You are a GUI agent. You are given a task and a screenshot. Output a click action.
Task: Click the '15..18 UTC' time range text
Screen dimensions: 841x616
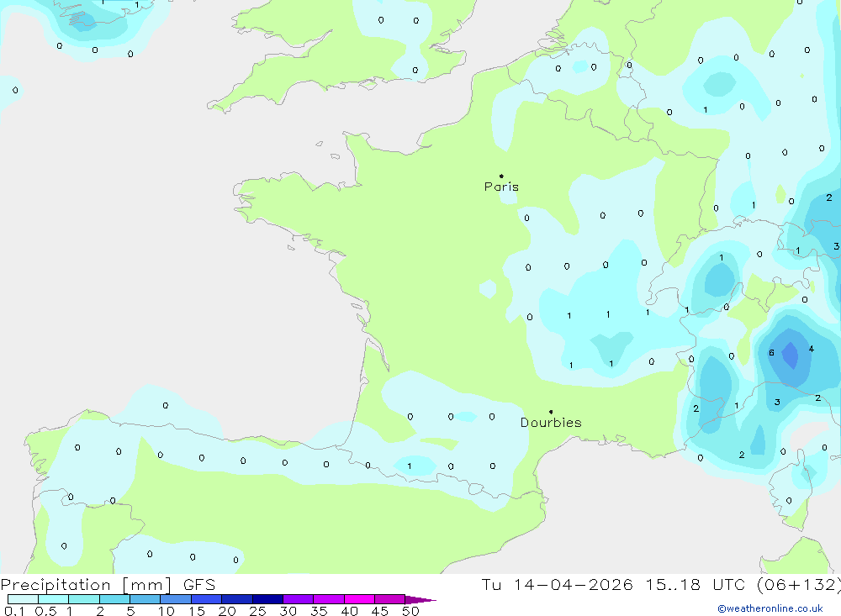[696, 584]
